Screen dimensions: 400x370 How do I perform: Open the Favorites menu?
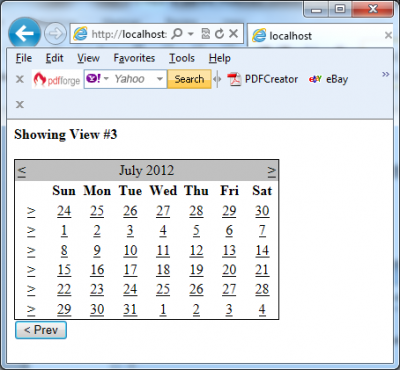(134, 58)
